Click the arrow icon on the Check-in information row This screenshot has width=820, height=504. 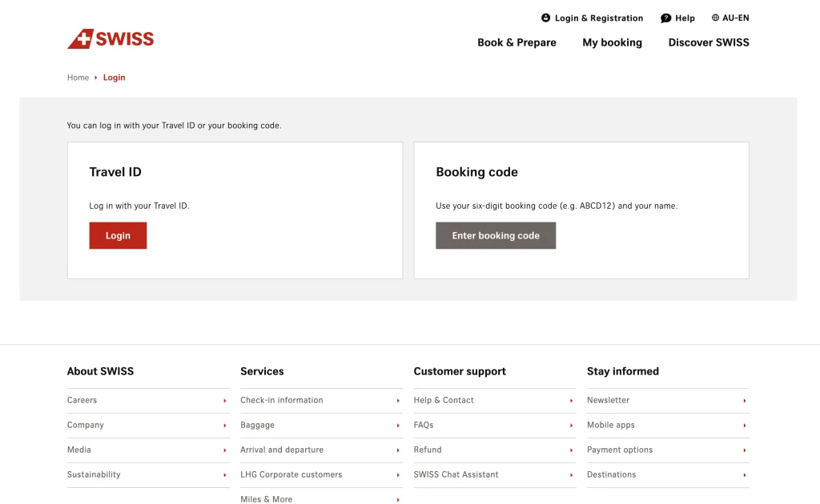click(398, 401)
